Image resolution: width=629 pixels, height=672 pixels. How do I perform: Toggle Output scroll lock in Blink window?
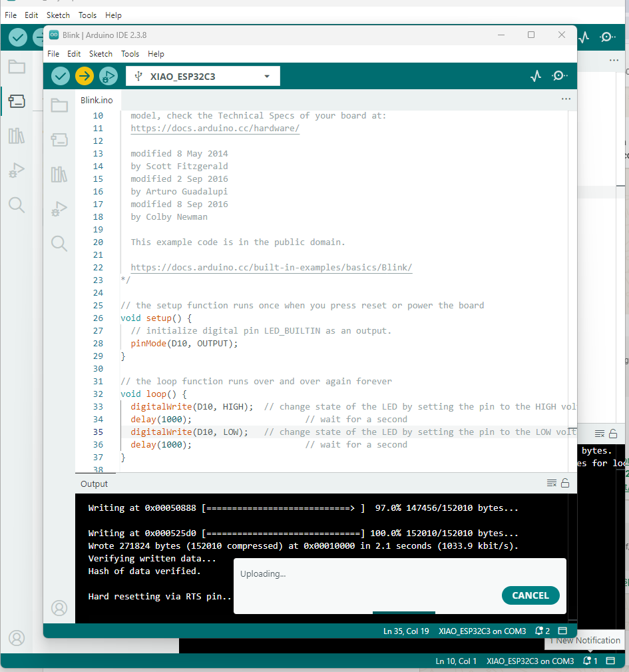(x=565, y=484)
